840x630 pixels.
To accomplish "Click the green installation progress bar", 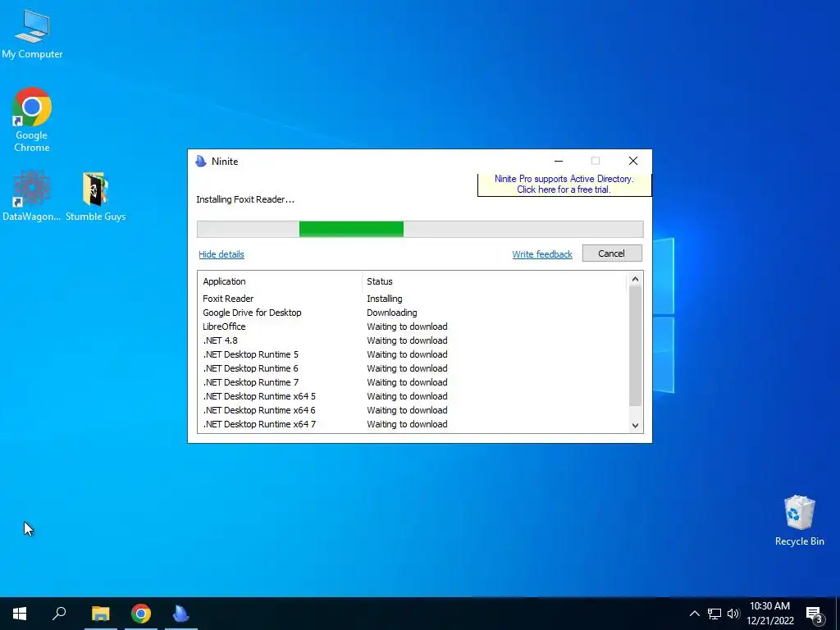I will [x=351, y=230].
